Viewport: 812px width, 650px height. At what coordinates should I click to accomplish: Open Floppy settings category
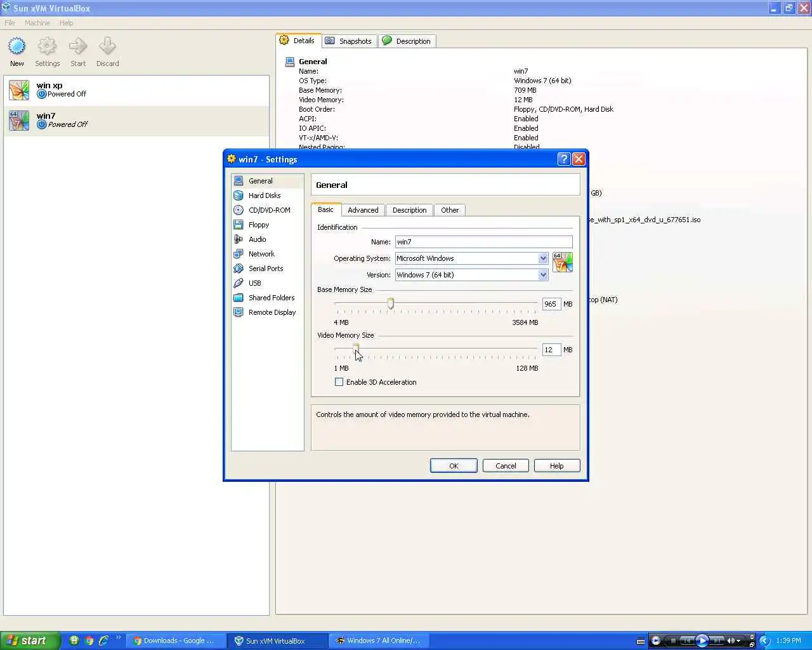pos(267,225)
